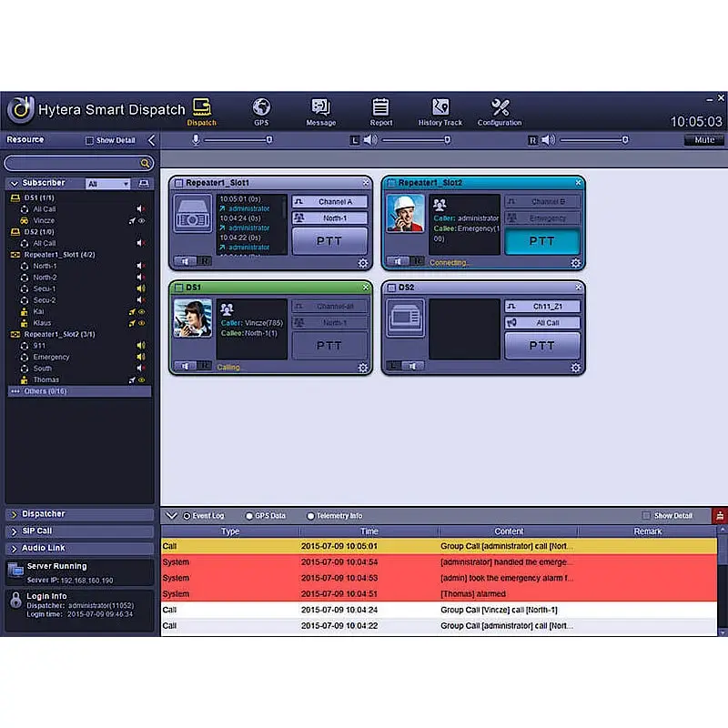
Task: Open settings gear on DS2 panel
Action: pyautogui.click(x=575, y=367)
